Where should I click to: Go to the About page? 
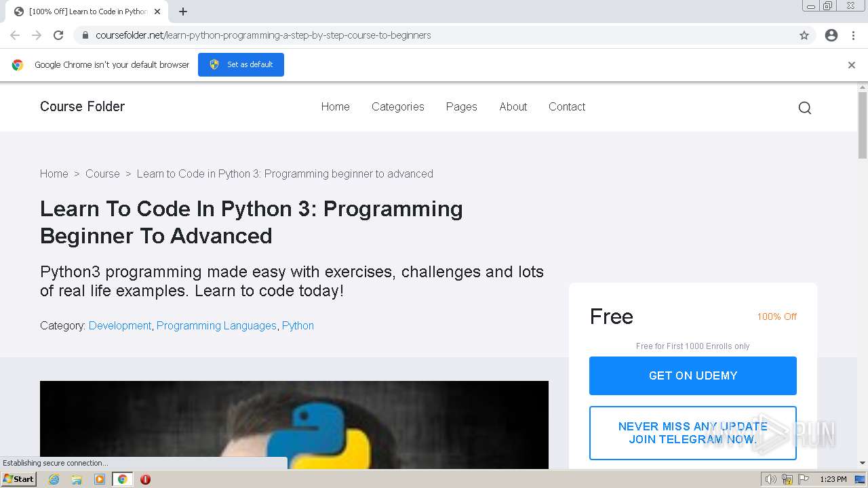(513, 106)
